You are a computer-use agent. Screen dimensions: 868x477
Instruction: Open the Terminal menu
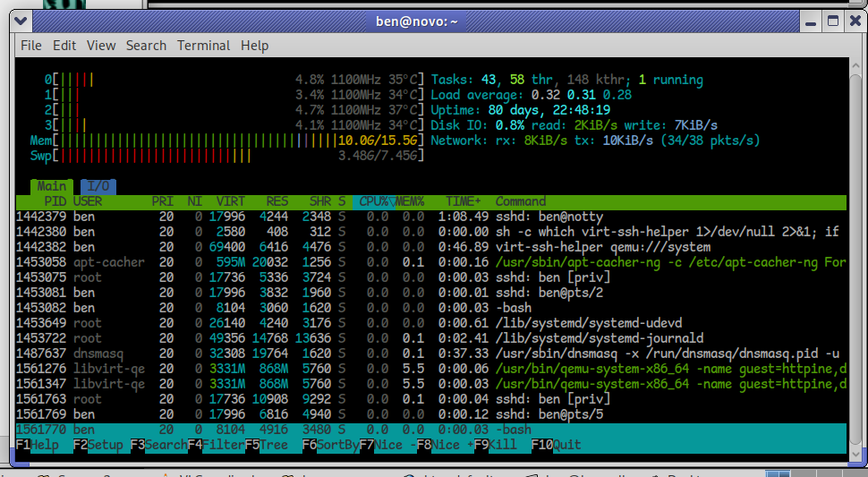[x=203, y=46]
